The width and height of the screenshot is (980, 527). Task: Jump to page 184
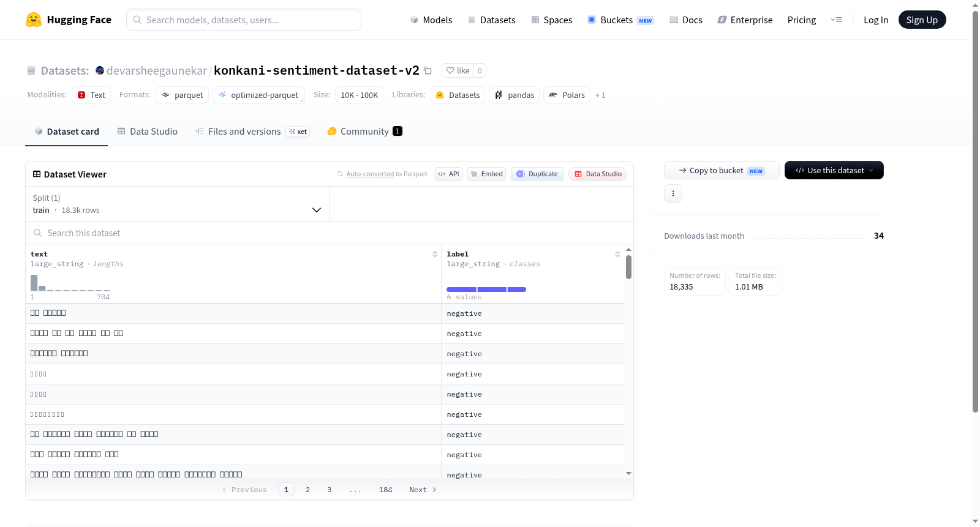pos(385,490)
